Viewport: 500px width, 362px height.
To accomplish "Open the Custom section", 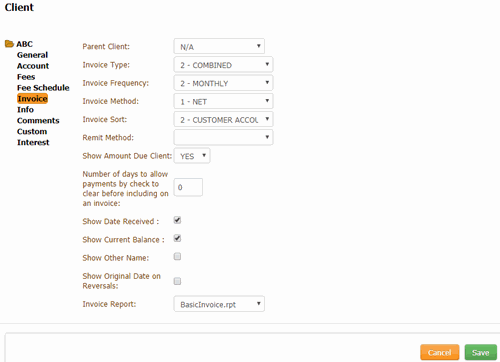I will [x=32, y=132].
